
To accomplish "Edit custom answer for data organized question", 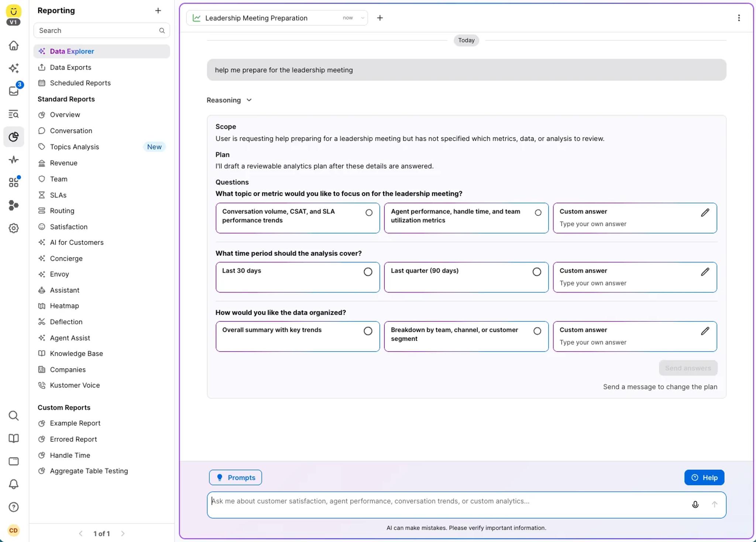I will click(705, 331).
